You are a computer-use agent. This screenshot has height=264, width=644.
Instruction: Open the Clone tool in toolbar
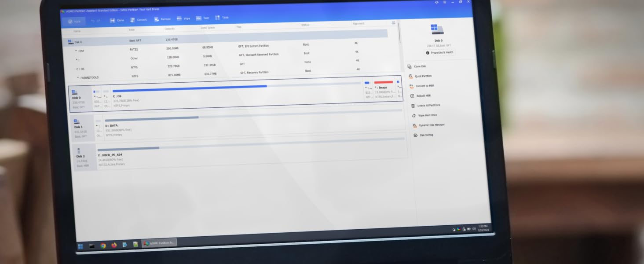point(117,20)
